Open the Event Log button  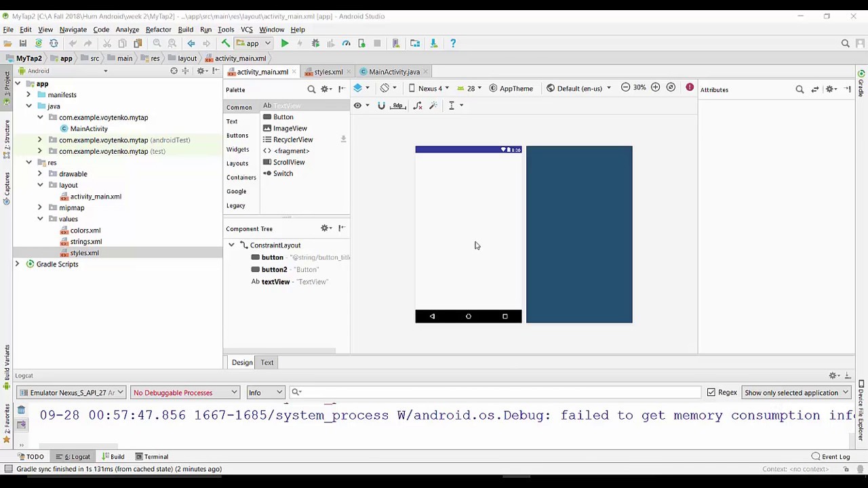(x=831, y=457)
